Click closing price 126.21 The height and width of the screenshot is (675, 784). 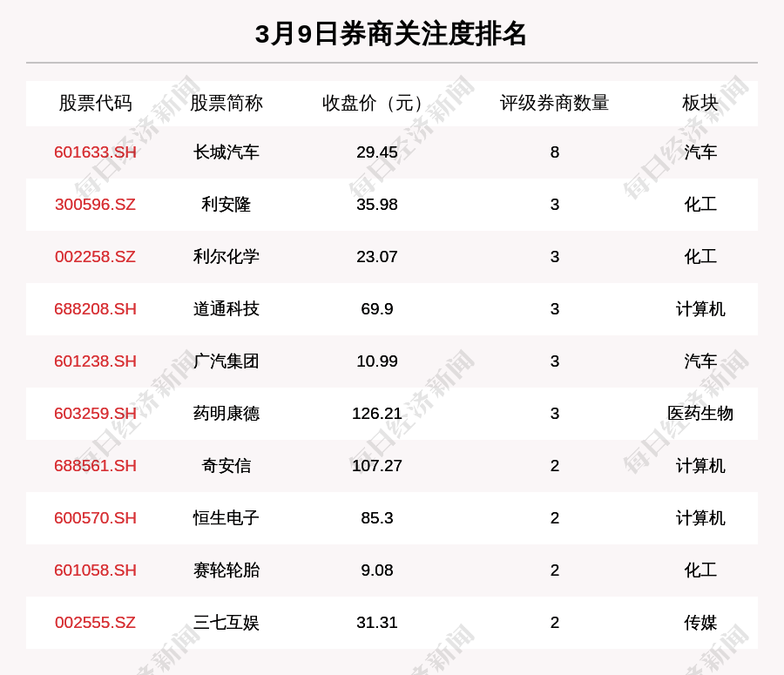(x=377, y=414)
